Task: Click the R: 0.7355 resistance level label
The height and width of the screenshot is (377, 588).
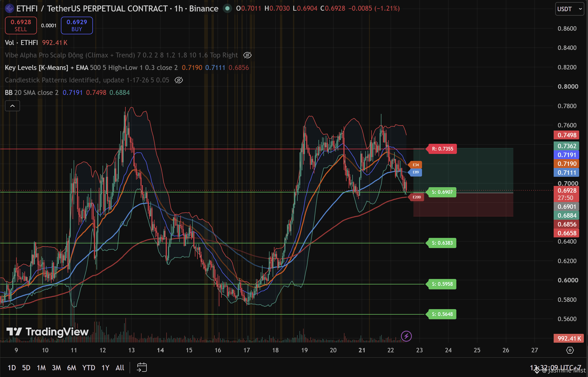Action: (442, 149)
